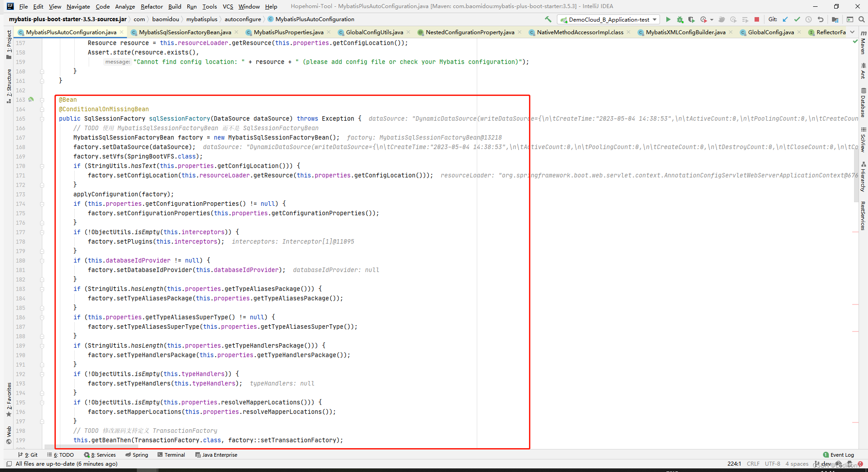Close the MybatisPlusAutoConfiguration.java tab
The image size is (868, 472).
coord(122,32)
